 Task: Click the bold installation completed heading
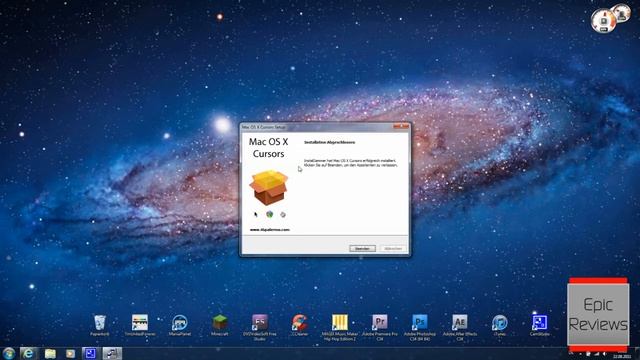pyautogui.click(x=329, y=142)
